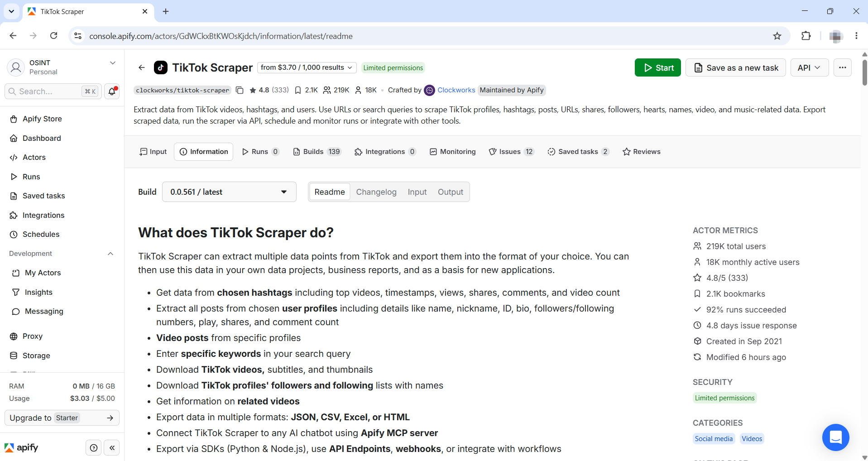
Task: Open the Reviews tab
Action: (x=642, y=152)
